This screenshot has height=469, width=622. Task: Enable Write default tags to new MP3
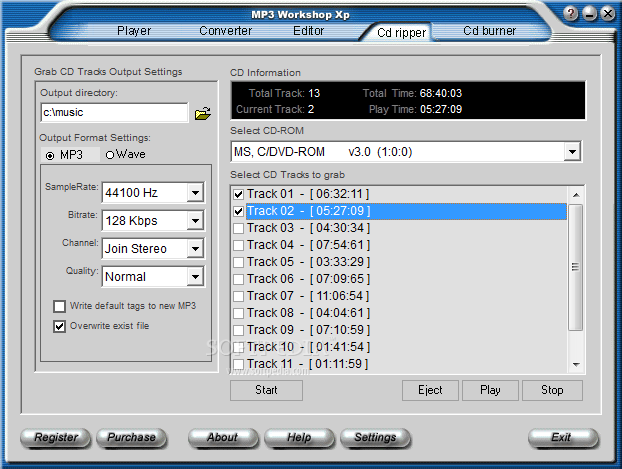60,306
